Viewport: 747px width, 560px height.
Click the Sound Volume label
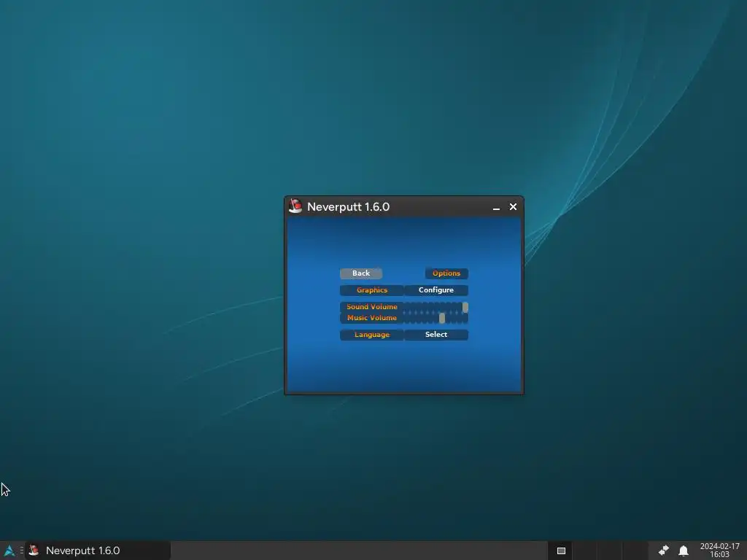(x=371, y=307)
